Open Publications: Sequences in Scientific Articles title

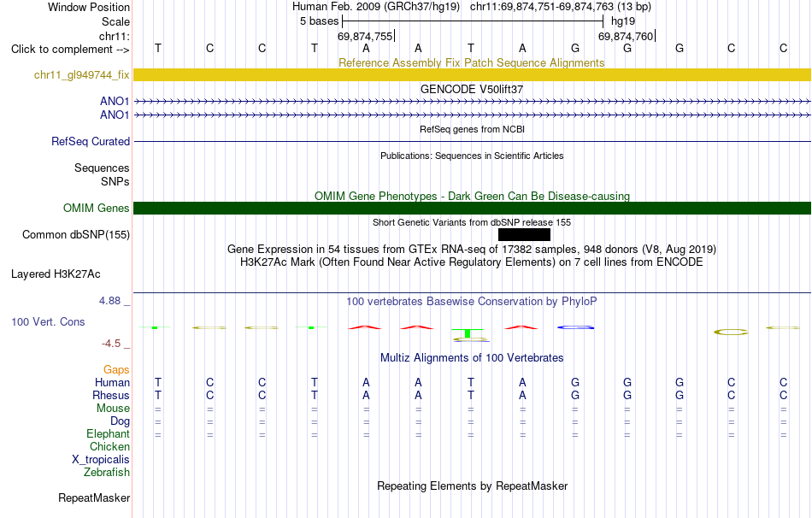(x=472, y=156)
